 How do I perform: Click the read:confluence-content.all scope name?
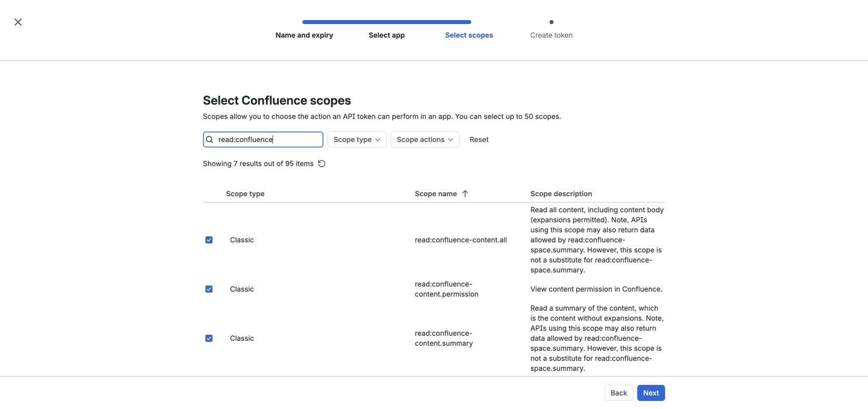(461, 240)
